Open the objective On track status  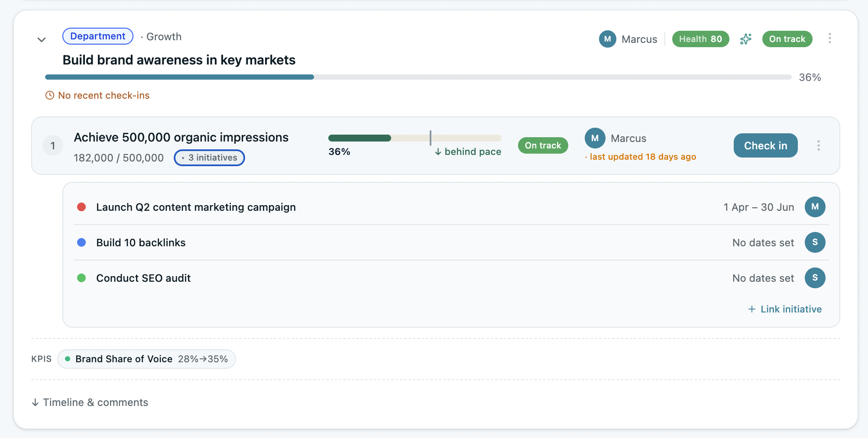(x=787, y=39)
